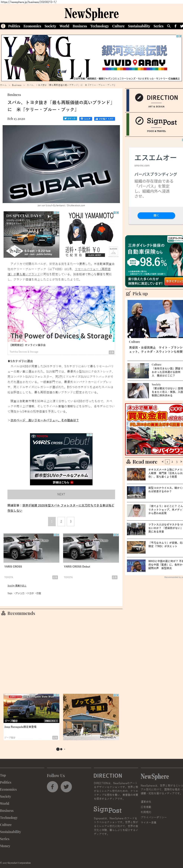Image resolution: width=183 pixels, height=868 pixels.
Task: Click the gray NEXT button
Action: coord(61,494)
